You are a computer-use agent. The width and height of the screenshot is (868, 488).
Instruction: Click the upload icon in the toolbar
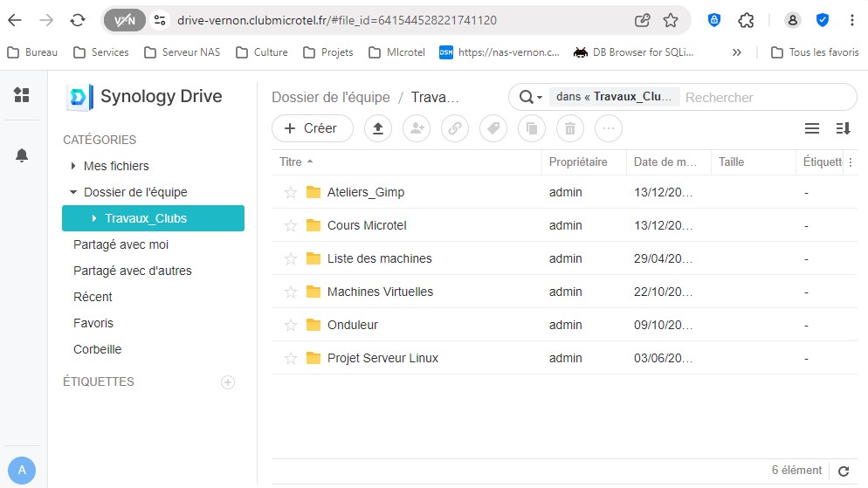pos(377,128)
